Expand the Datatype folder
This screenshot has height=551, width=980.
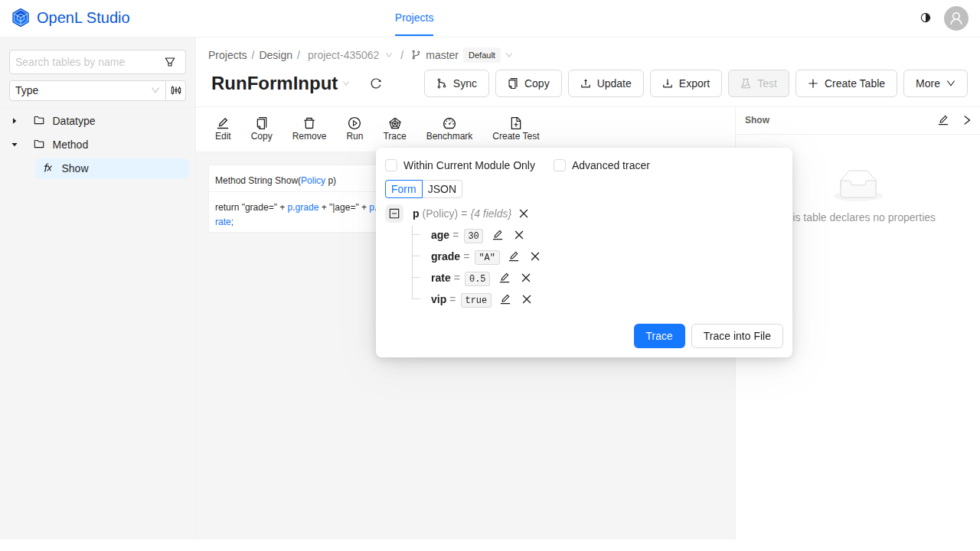coord(15,121)
